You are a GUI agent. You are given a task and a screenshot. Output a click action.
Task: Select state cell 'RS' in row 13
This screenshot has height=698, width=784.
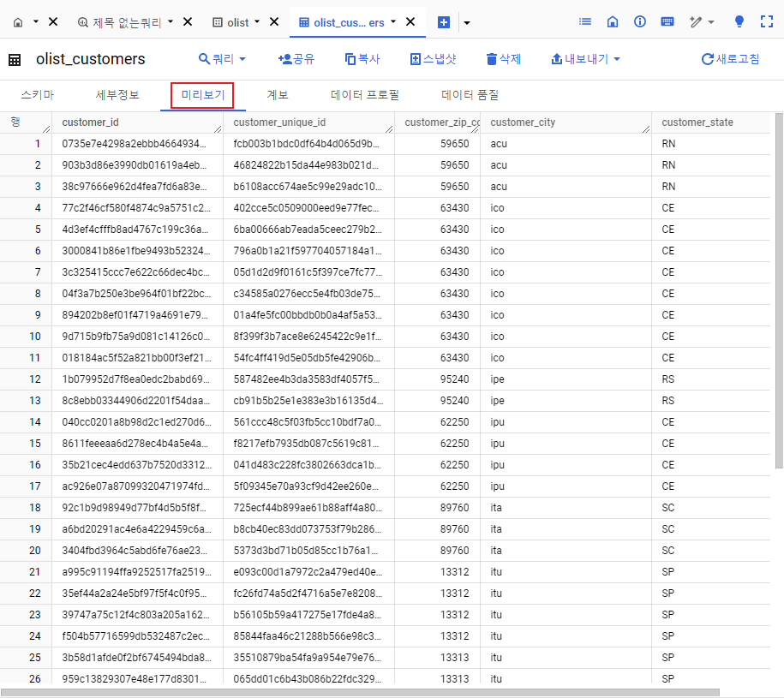[711, 401]
